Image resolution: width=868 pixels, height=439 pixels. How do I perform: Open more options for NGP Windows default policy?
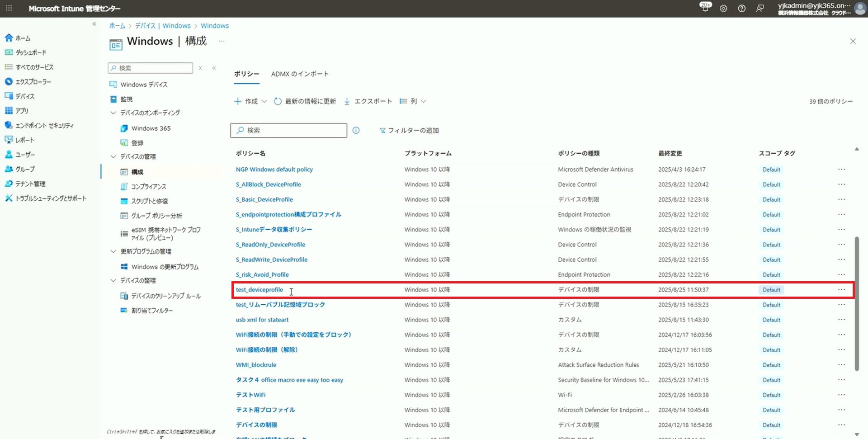[841, 170]
